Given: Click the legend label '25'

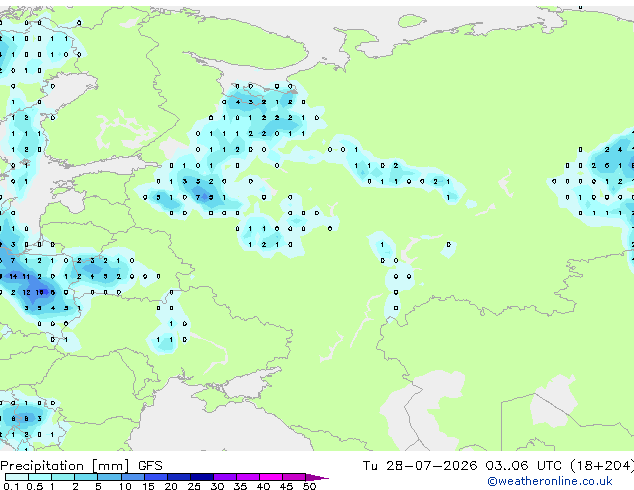Looking at the screenshot, I should click(x=194, y=486).
